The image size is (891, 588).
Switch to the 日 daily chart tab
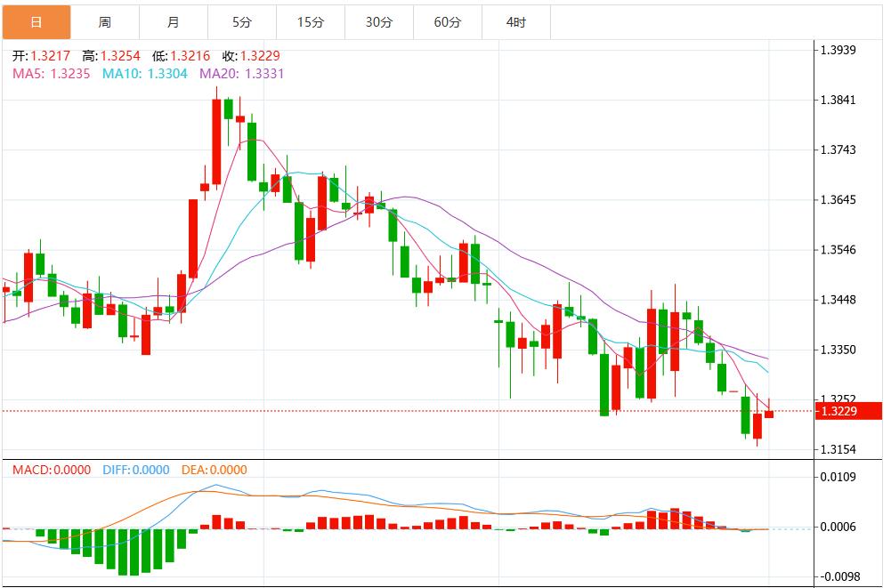36,22
